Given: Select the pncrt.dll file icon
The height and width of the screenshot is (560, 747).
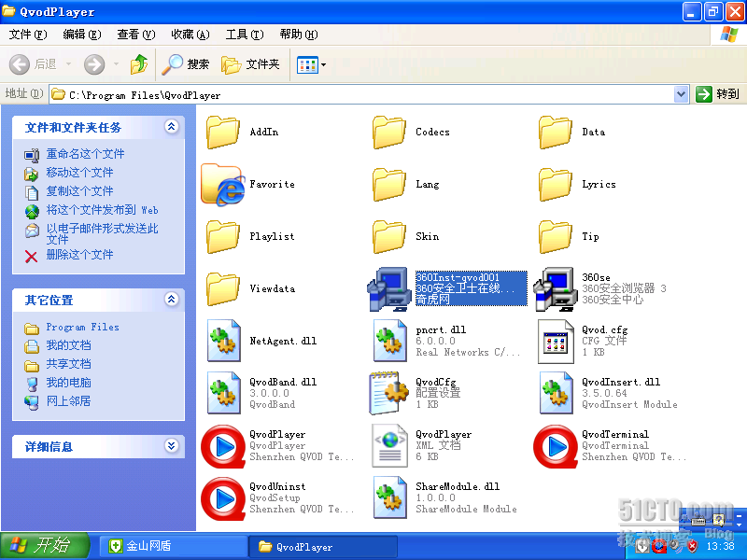Looking at the screenshot, I should tap(388, 341).
